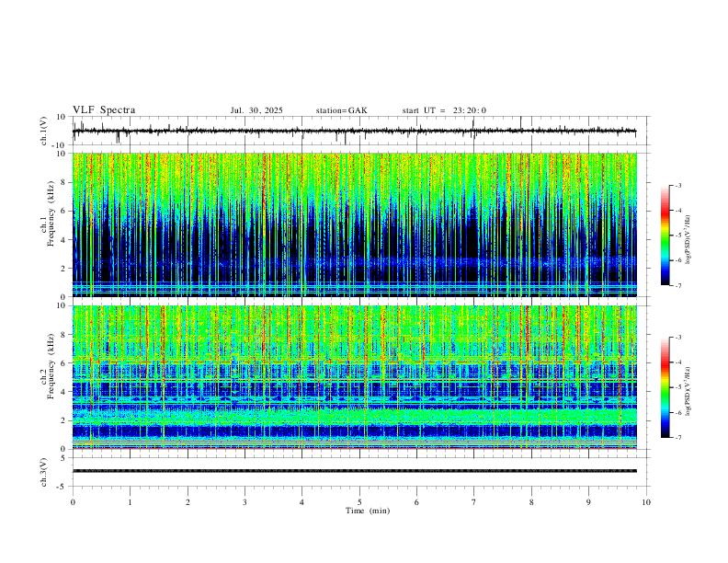Click the ch.3(V) axis label
The height and width of the screenshot is (563, 728).
point(44,472)
